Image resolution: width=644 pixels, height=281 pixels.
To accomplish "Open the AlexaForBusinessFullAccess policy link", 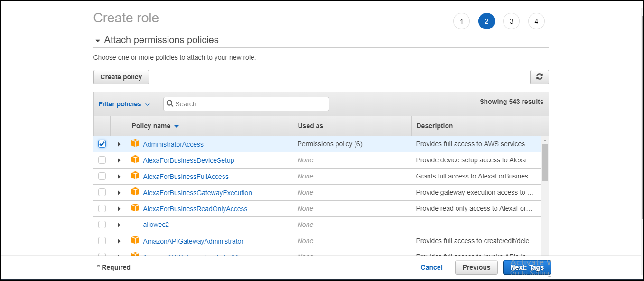I will coord(186,177).
